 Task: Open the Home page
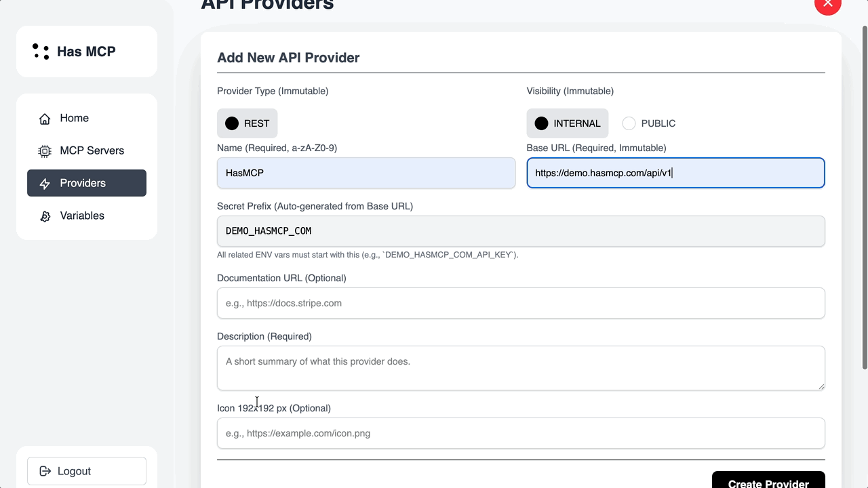tap(87, 118)
